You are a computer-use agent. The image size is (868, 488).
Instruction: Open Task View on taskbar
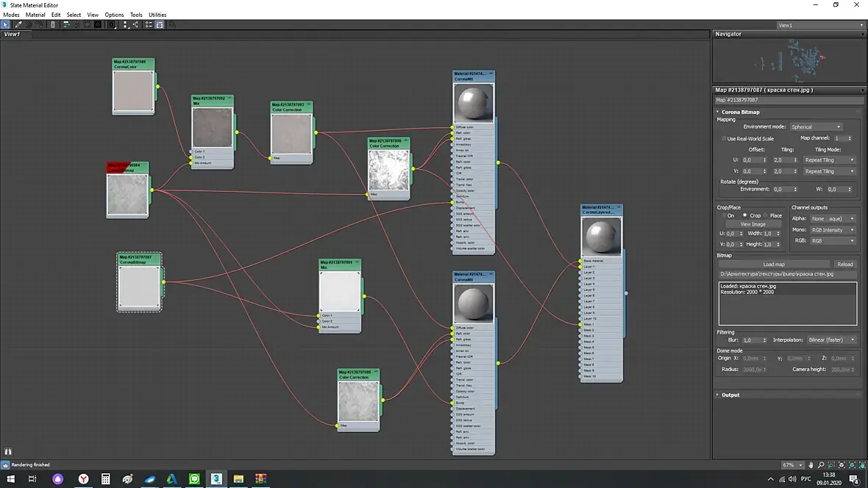[32, 478]
